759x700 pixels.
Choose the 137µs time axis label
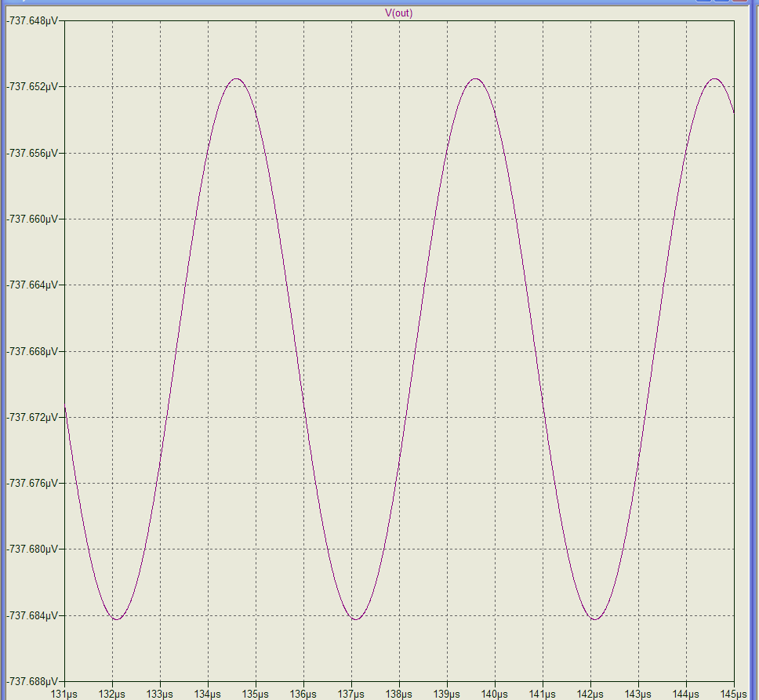coord(351,695)
